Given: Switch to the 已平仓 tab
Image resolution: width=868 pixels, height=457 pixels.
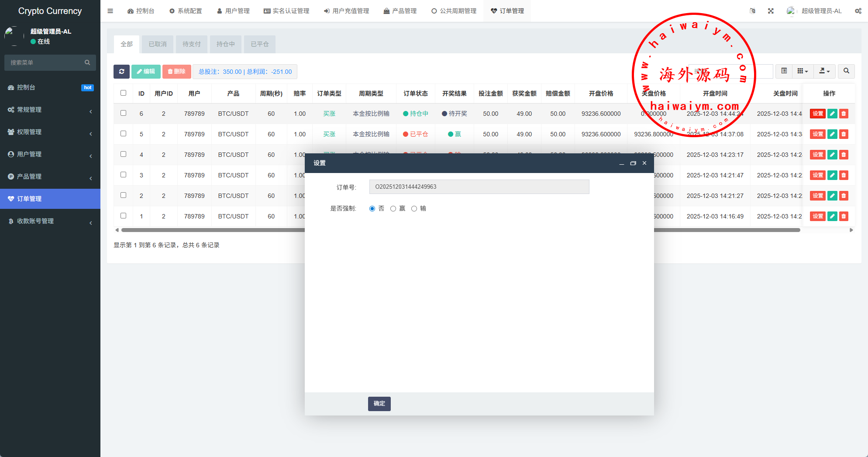Looking at the screenshot, I should pyautogui.click(x=259, y=44).
